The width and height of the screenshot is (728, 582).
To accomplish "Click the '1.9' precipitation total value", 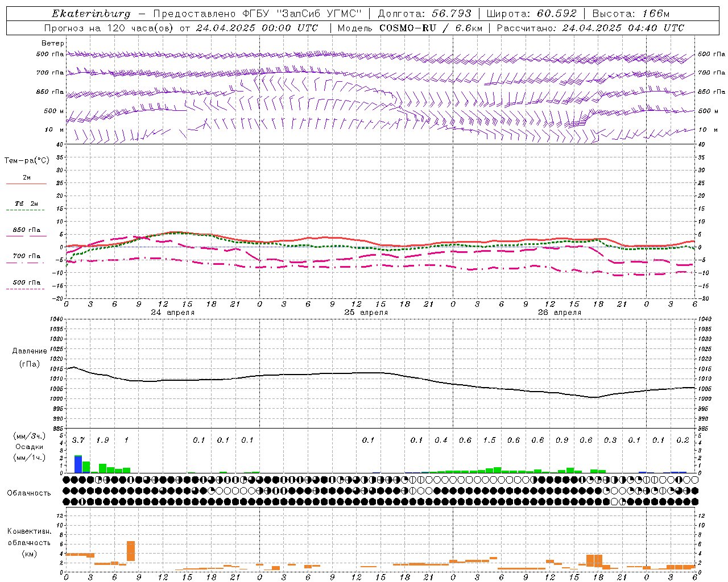I will [x=102, y=440].
